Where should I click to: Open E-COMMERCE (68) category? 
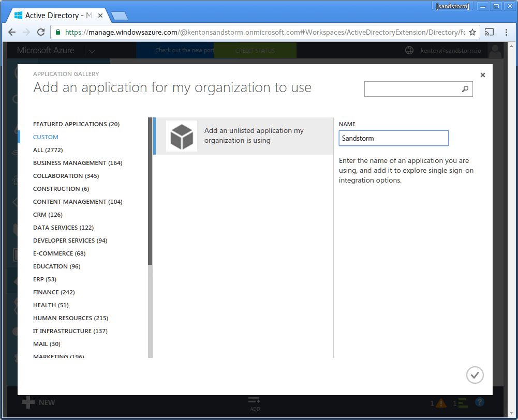59,253
